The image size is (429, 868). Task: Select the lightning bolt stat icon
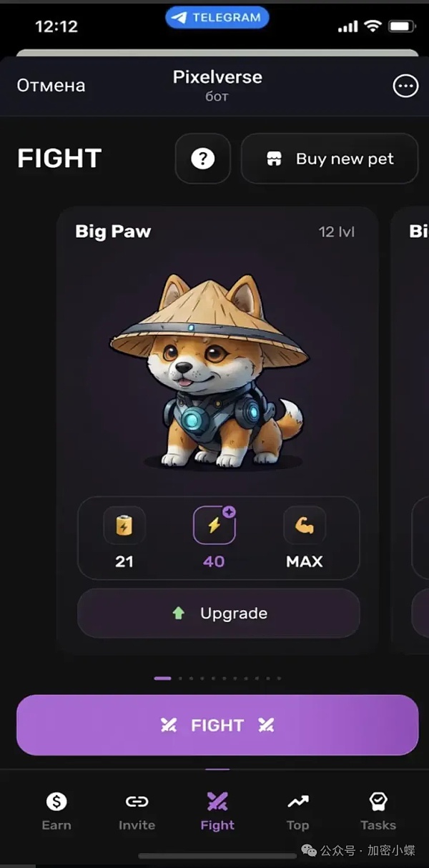coord(214,527)
